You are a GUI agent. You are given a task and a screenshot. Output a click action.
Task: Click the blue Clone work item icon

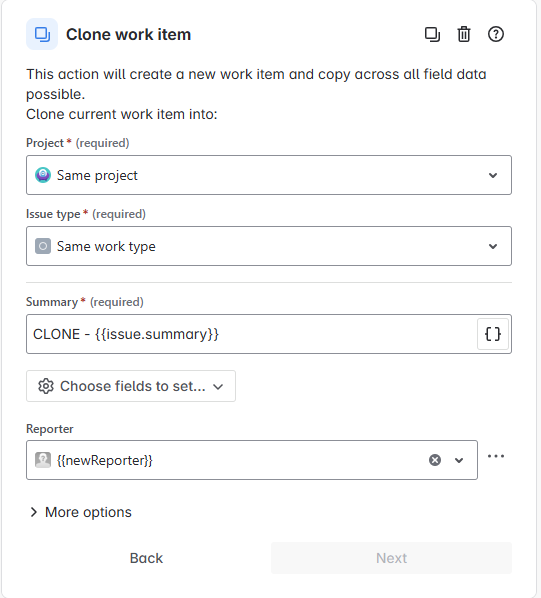click(x=42, y=34)
